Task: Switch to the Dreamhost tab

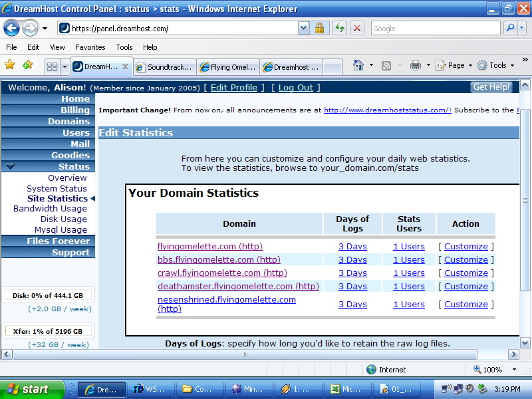Action: pos(291,67)
